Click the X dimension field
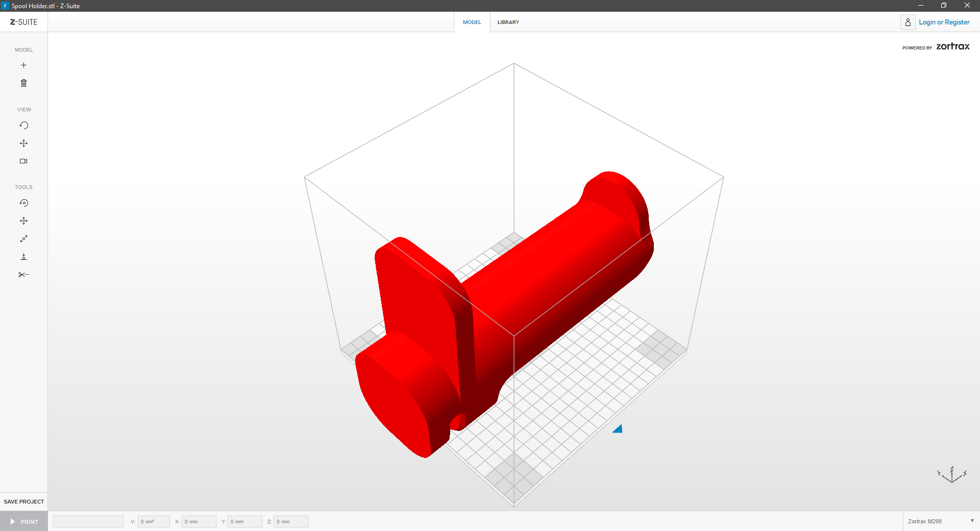The image size is (980, 531). 199,521
